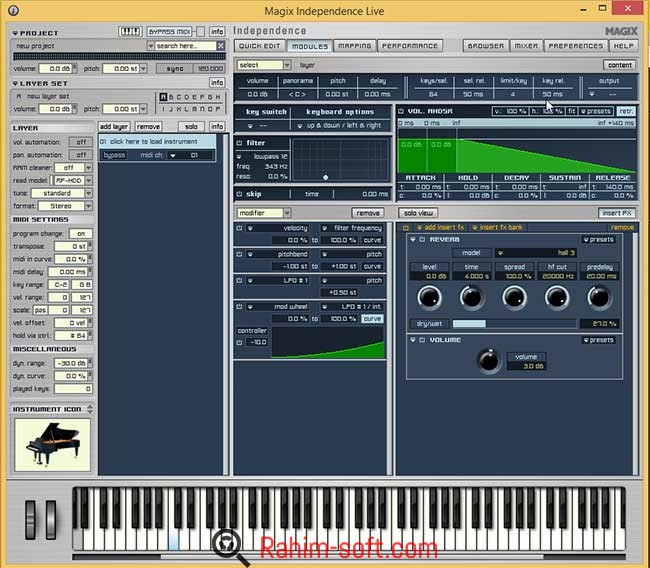Image resolution: width=650 pixels, height=568 pixels.
Task: Click the content button
Action: coord(620,65)
